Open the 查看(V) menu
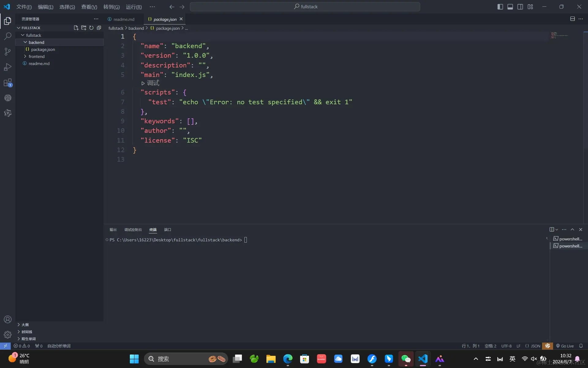Viewport: 588px width, 368px height. click(89, 7)
